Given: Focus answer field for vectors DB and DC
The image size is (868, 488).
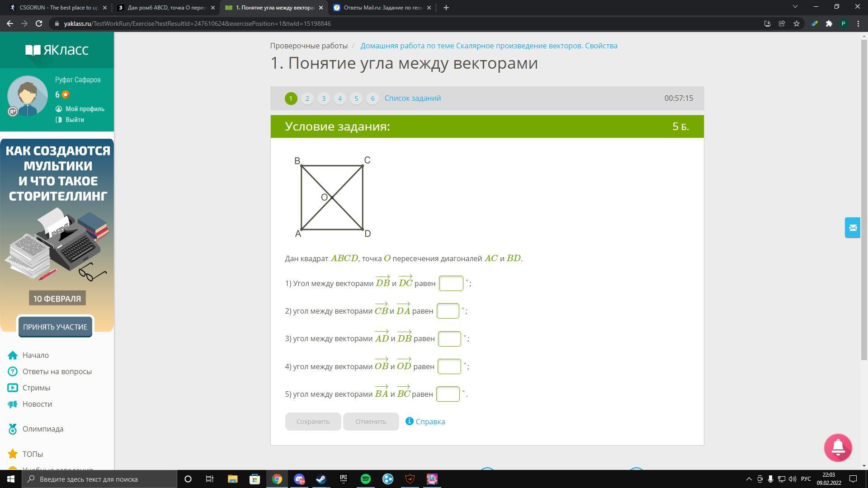Looking at the screenshot, I should pos(451,283).
